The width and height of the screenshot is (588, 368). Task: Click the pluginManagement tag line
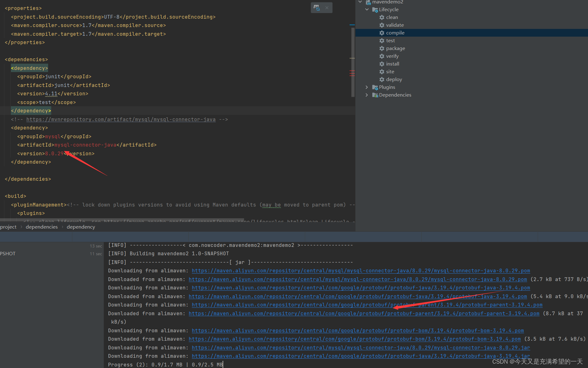(183, 205)
